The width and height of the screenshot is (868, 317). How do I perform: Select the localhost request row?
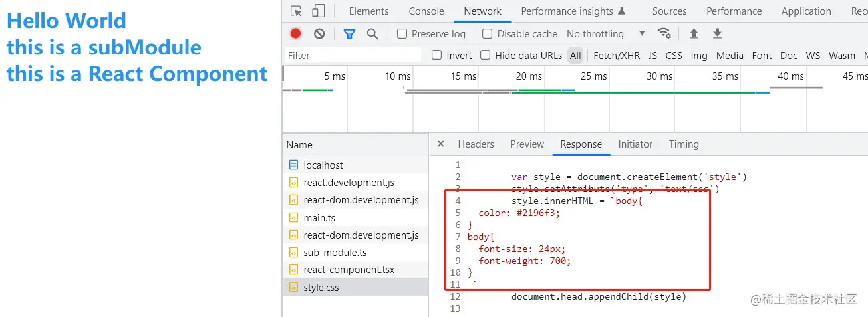tap(356, 165)
